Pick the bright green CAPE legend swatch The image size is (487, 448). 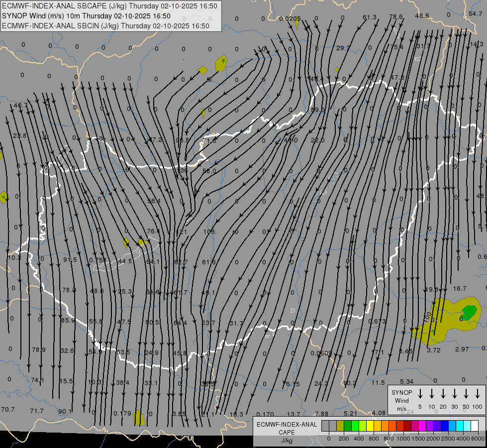pos(355,426)
